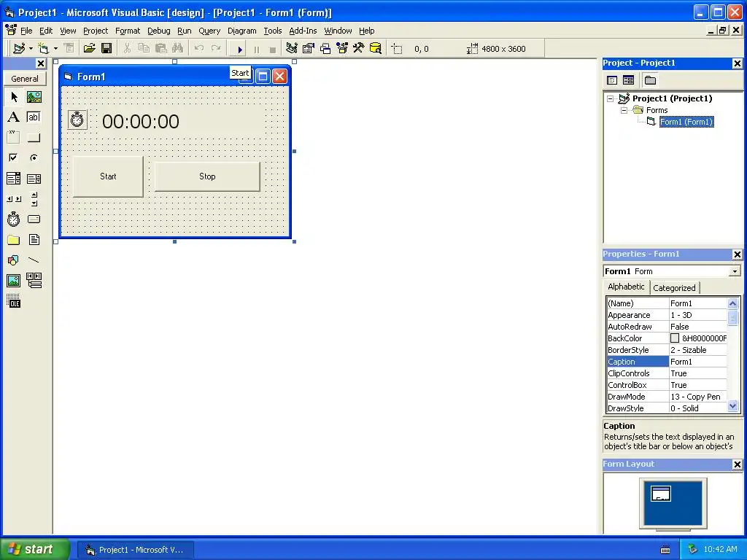Click View Code icon in Project panel
Screen dimensions: 747x560
point(612,80)
